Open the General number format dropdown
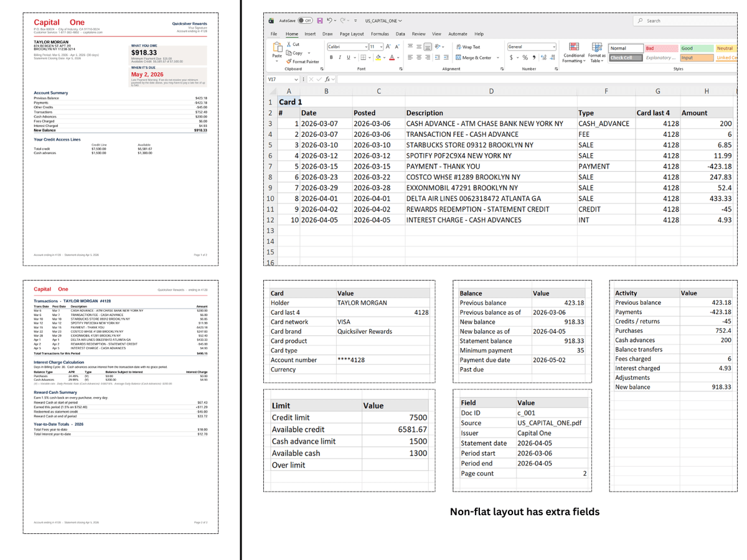Image resolution: width=747 pixels, height=560 pixels. click(x=532, y=47)
